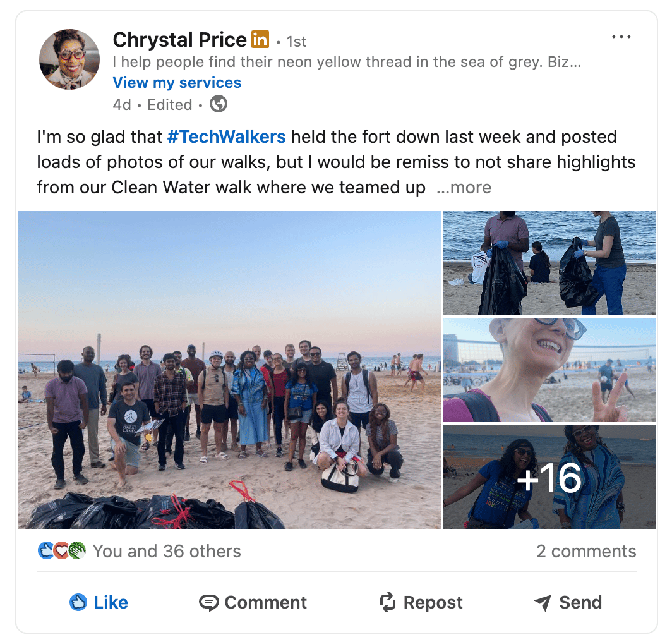Open the +16 more photos overlay

click(549, 477)
